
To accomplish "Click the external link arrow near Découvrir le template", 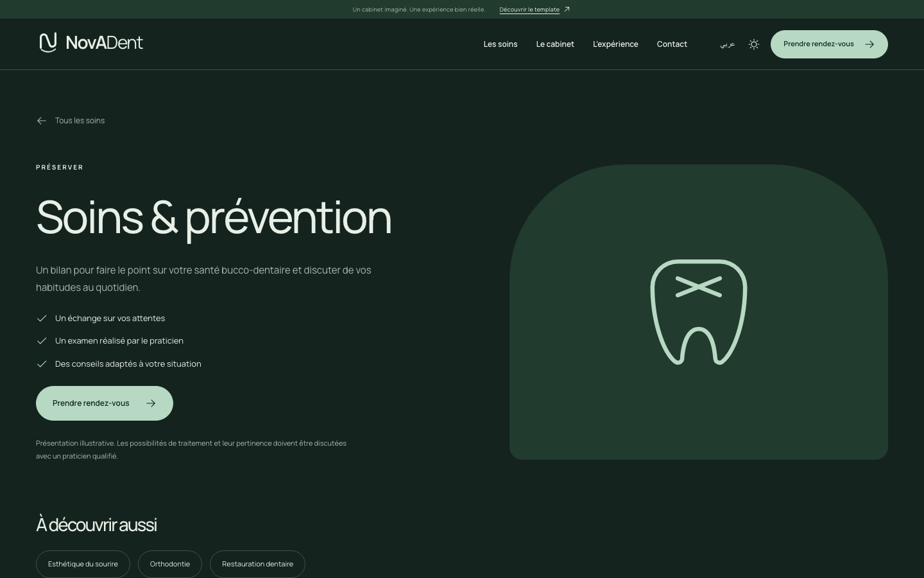I will (x=567, y=10).
